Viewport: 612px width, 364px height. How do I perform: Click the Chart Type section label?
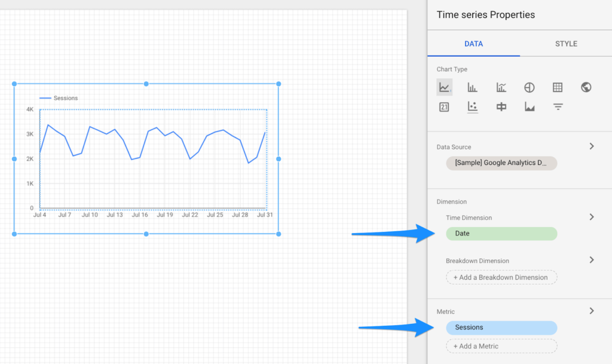click(452, 69)
